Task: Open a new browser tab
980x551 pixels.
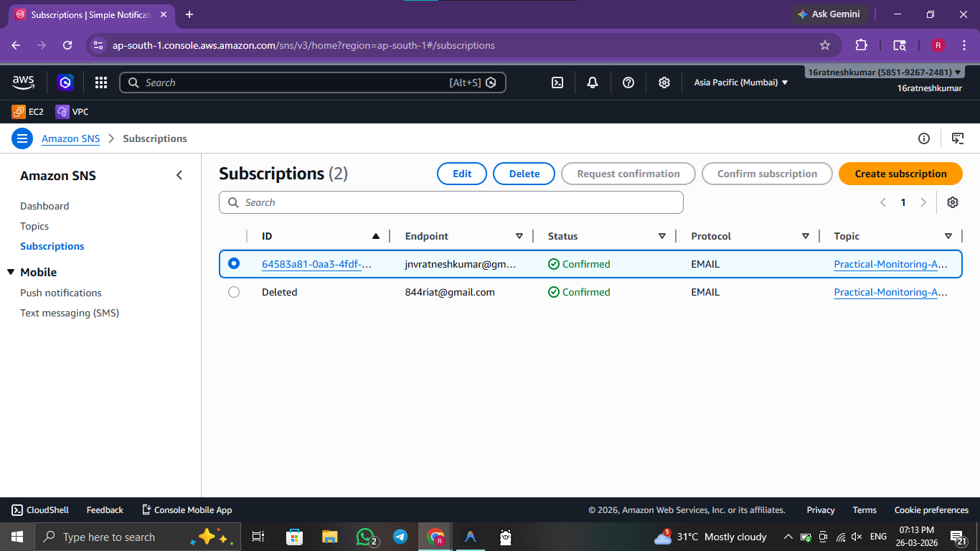Action: click(x=189, y=14)
